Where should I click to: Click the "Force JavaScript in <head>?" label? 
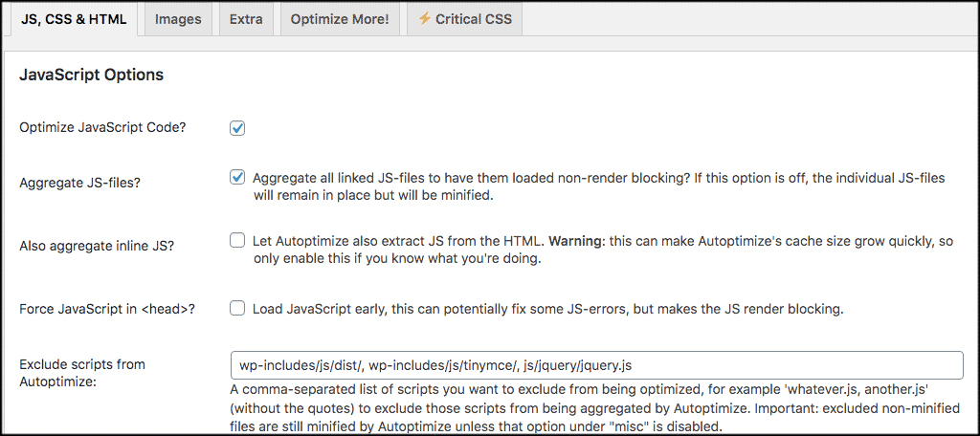113,309
